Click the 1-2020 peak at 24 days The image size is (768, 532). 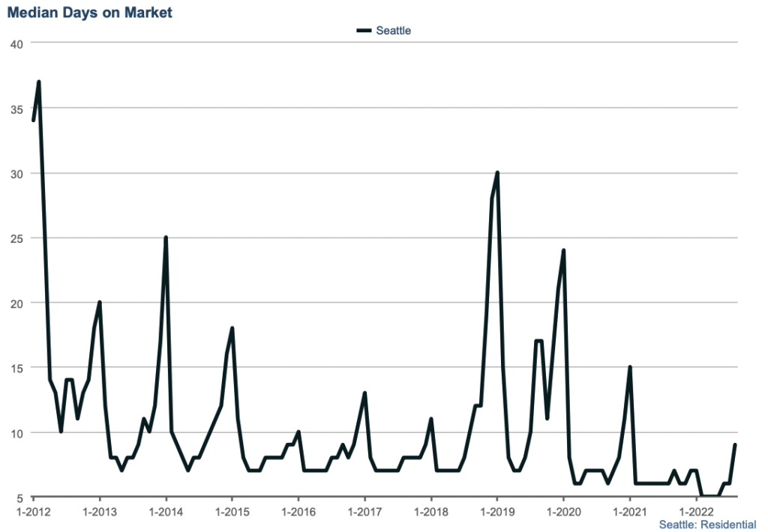563,251
